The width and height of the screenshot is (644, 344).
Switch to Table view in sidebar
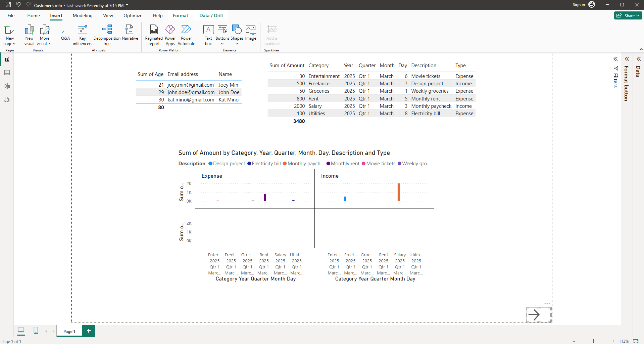(7, 73)
